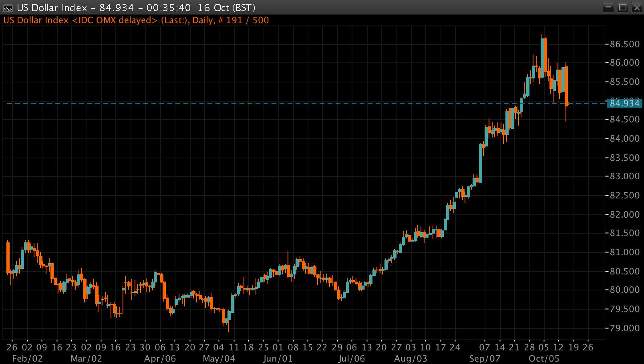Click the dashed last-price horizontal line
644x364 pixels.
280,104
